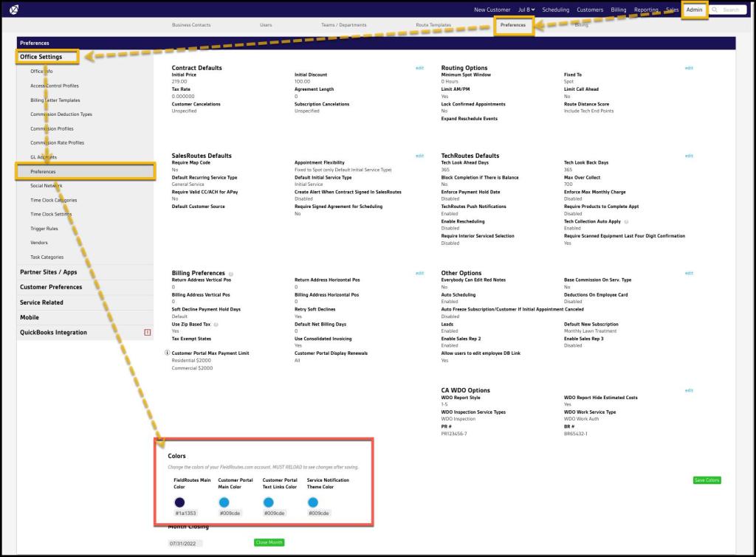Screen dimensions: 756x557
Task: Click the Close Month button
Action: [269, 542]
